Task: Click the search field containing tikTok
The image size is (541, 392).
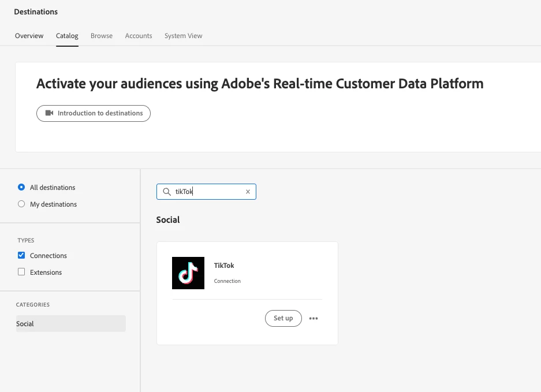Action: click(x=206, y=192)
